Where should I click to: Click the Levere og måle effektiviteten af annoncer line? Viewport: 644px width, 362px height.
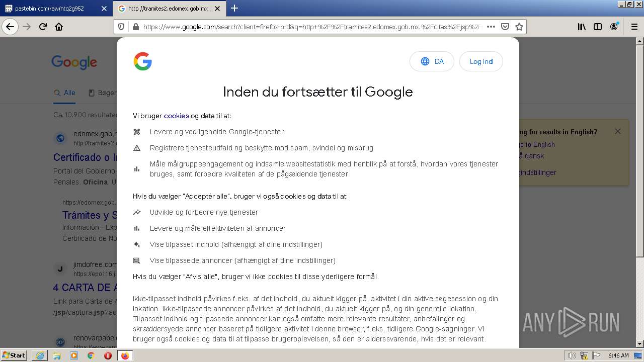coord(218,228)
